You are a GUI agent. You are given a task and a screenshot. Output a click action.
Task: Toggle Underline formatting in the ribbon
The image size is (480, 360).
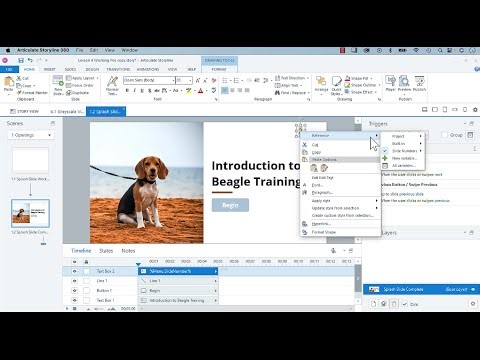pos(142,91)
